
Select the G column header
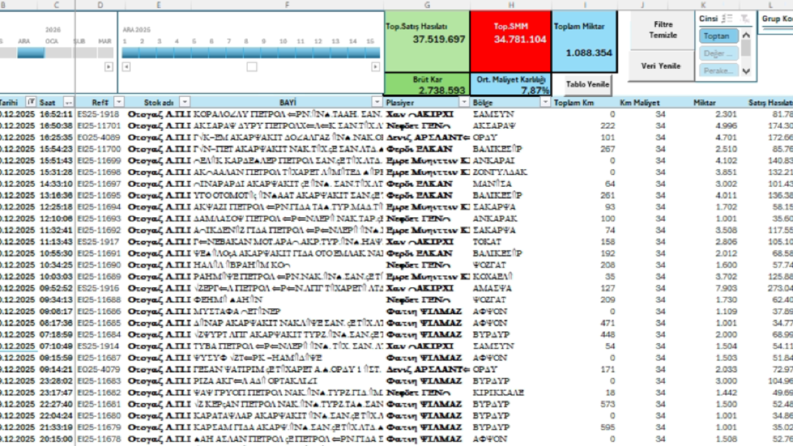(x=427, y=5)
